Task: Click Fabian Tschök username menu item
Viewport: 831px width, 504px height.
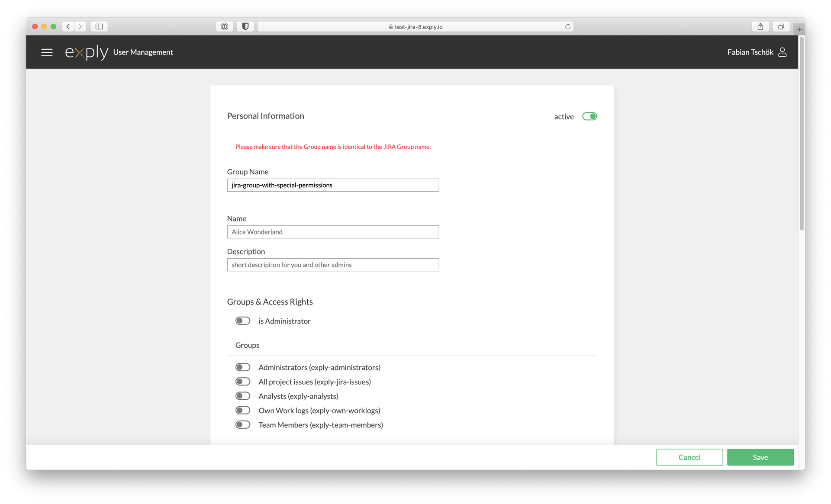Action: click(749, 51)
